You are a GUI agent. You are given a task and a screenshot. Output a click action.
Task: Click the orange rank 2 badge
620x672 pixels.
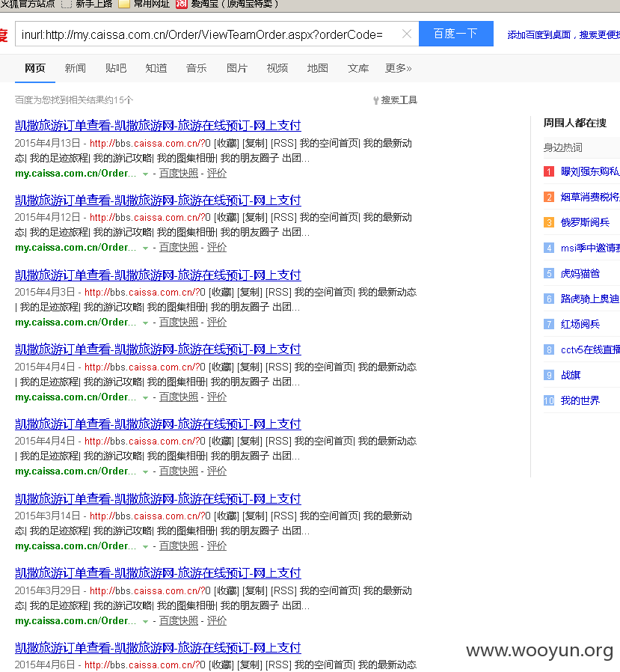click(549, 197)
